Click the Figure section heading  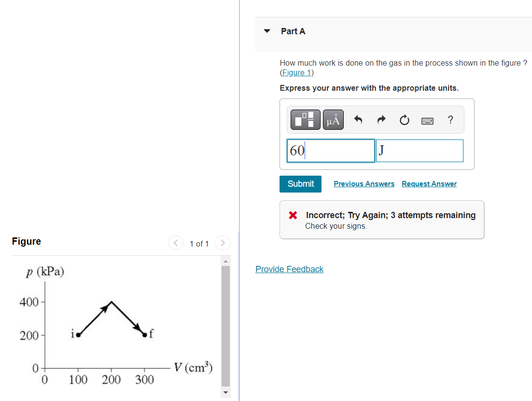27,241
